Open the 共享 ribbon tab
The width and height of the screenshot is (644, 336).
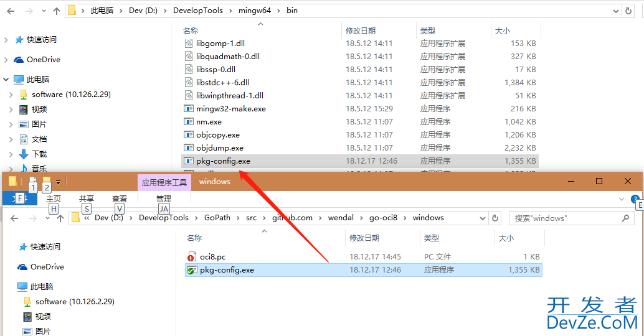pyautogui.click(x=86, y=198)
